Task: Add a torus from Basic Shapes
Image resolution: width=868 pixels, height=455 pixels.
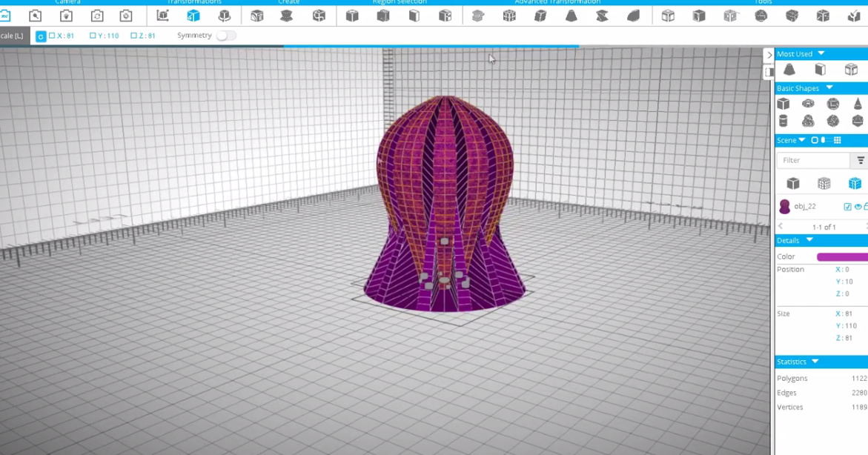Action: coord(808,104)
